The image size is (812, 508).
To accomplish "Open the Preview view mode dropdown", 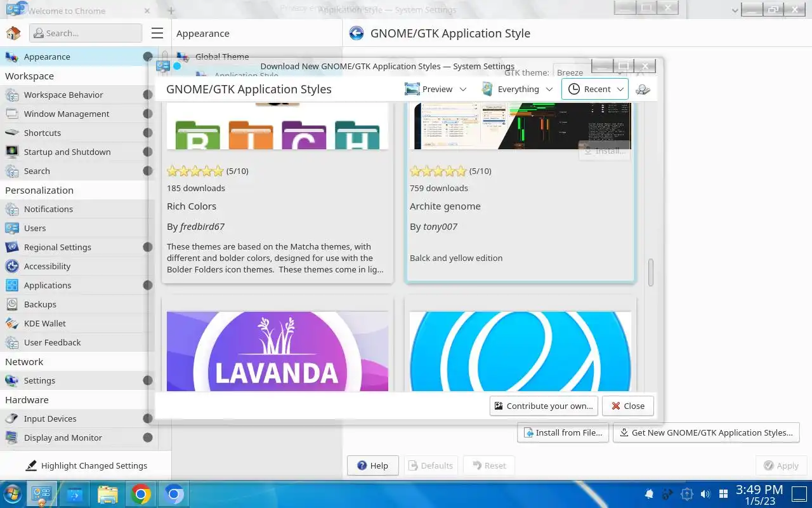I will pyautogui.click(x=436, y=89).
